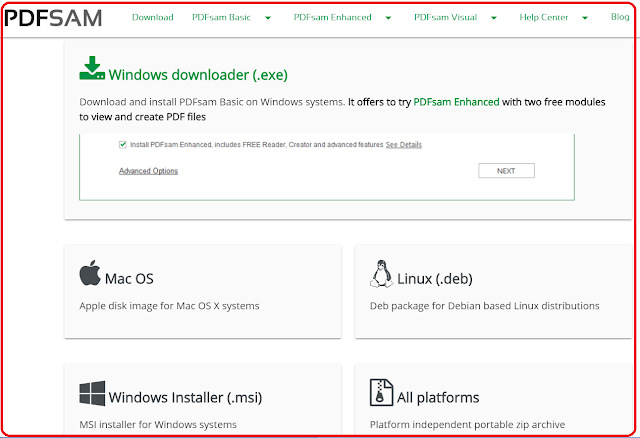Click the PDFSAM logo

coord(53,18)
